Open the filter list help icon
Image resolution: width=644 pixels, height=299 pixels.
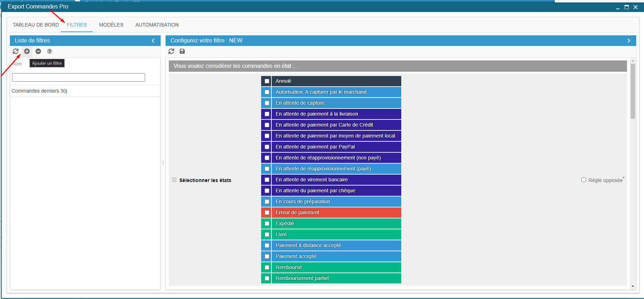[x=50, y=51]
